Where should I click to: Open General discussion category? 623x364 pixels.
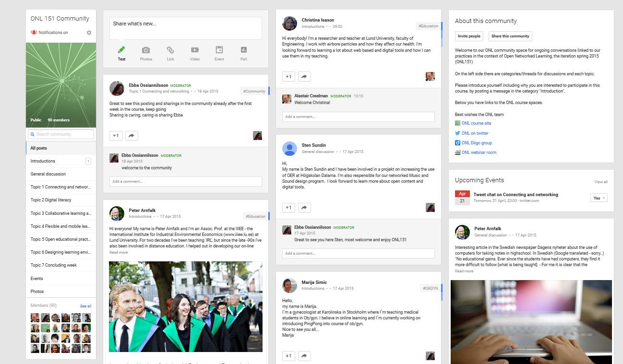[x=60, y=174]
